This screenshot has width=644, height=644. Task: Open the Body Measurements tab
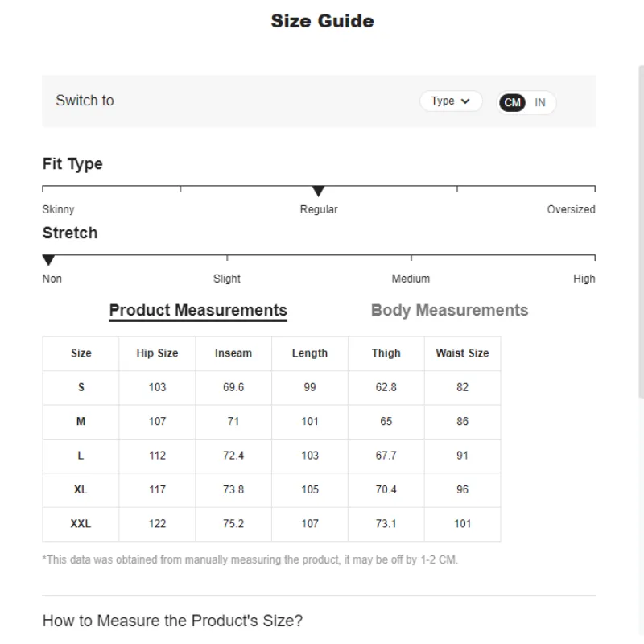(449, 311)
